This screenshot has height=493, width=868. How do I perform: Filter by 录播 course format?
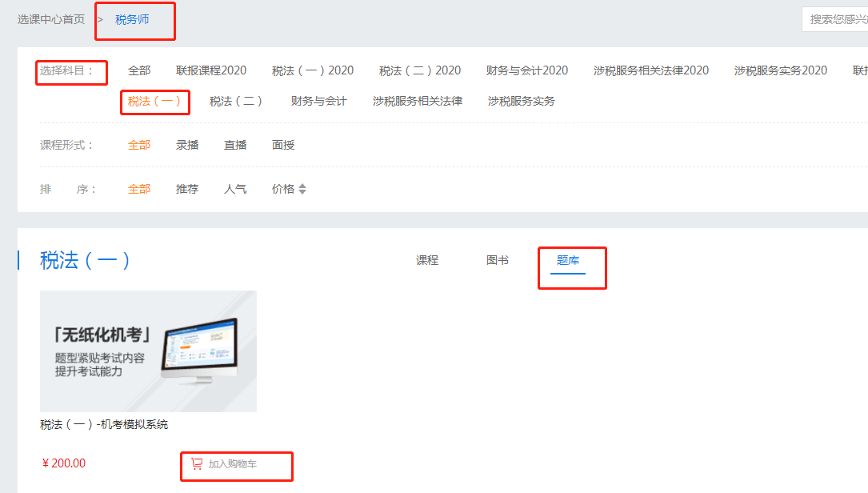click(187, 145)
